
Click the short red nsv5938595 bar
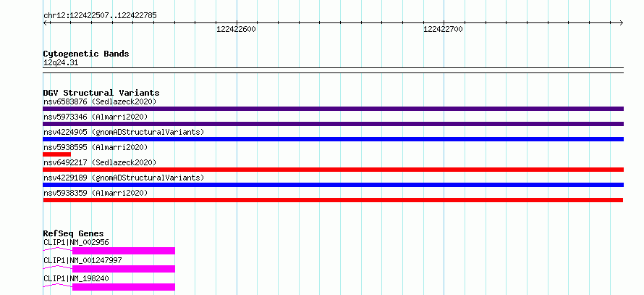(x=56, y=154)
